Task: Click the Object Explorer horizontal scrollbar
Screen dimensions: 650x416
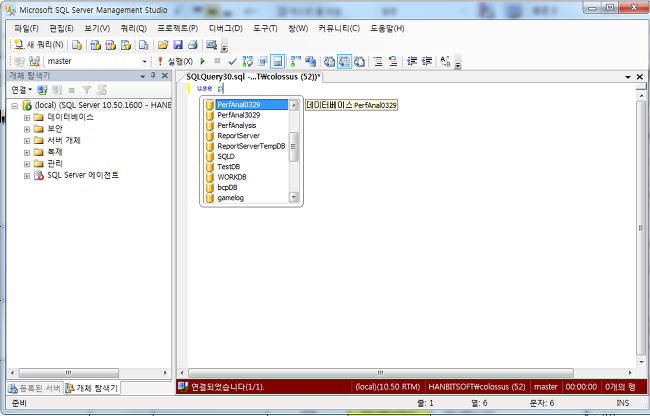Action: (x=69, y=372)
